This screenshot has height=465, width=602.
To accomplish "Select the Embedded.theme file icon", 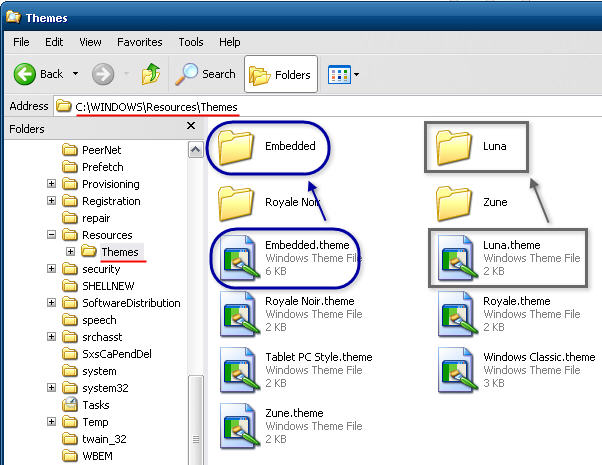I will click(239, 258).
